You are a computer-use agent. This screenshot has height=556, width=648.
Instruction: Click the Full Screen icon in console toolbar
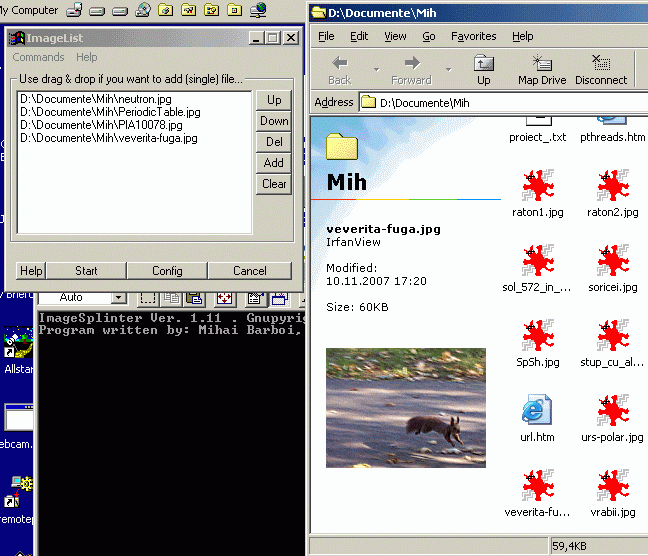tap(225, 298)
